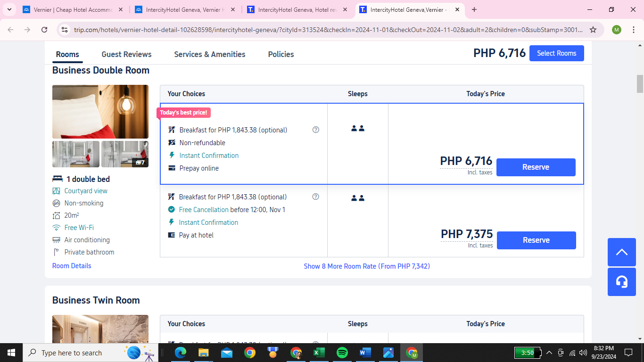
Task: Bookmark this page with the star icon
Action: 593,30
